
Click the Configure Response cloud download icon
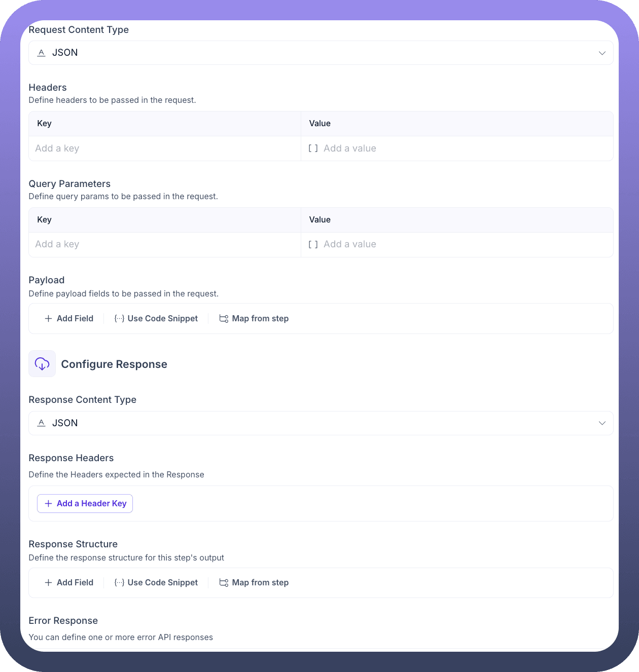[42, 364]
